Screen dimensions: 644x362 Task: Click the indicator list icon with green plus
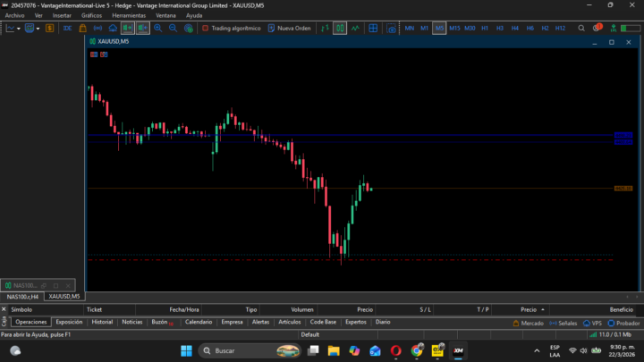pos(189,29)
